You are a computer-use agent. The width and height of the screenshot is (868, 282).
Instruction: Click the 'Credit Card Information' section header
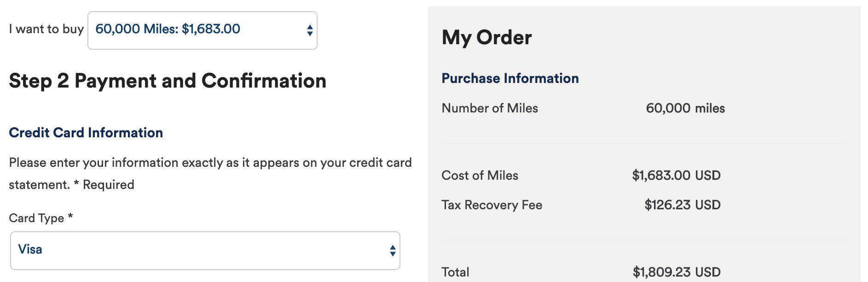(86, 133)
